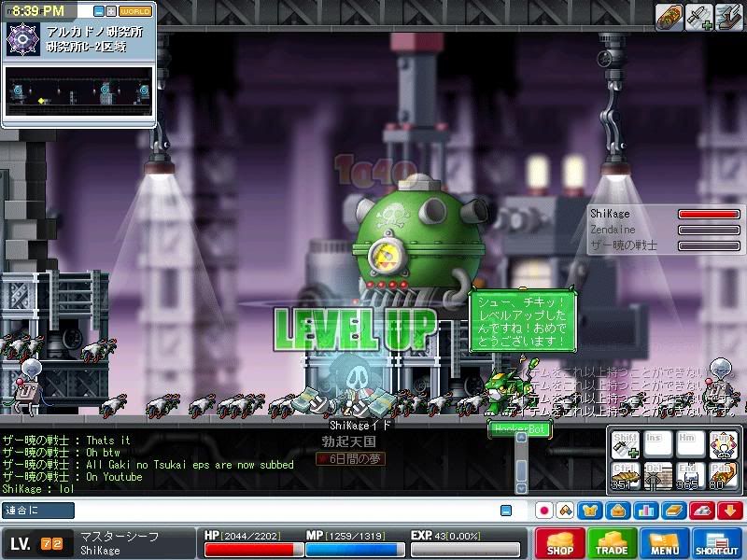
Task: Use the Del quickslot brick wall skill
Action: point(657,476)
